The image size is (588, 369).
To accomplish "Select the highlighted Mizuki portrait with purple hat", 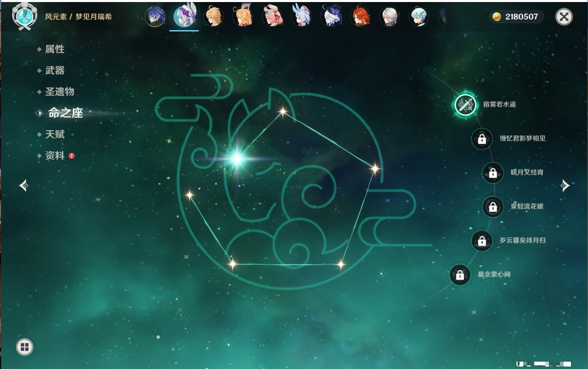I will point(184,16).
